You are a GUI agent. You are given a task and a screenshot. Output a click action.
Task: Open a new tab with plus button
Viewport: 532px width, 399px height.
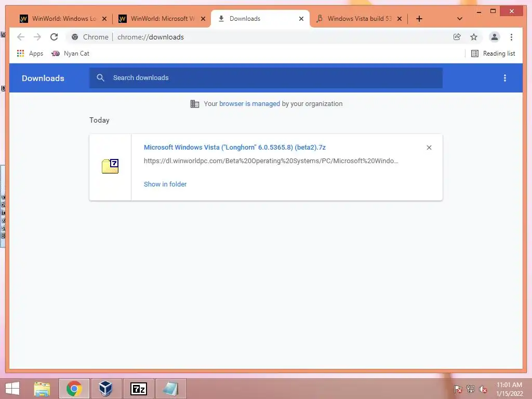tap(419, 19)
